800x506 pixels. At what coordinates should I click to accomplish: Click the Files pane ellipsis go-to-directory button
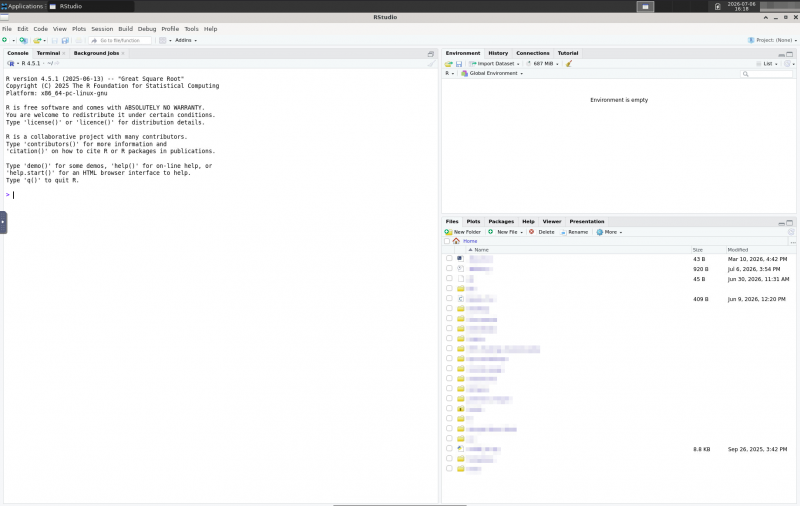click(x=792, y=242)
